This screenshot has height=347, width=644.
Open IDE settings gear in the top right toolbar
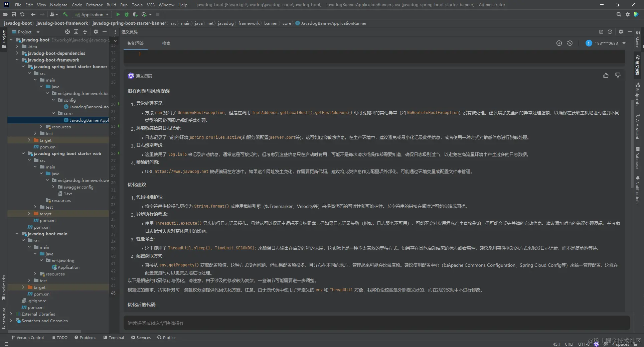(628, 14)
